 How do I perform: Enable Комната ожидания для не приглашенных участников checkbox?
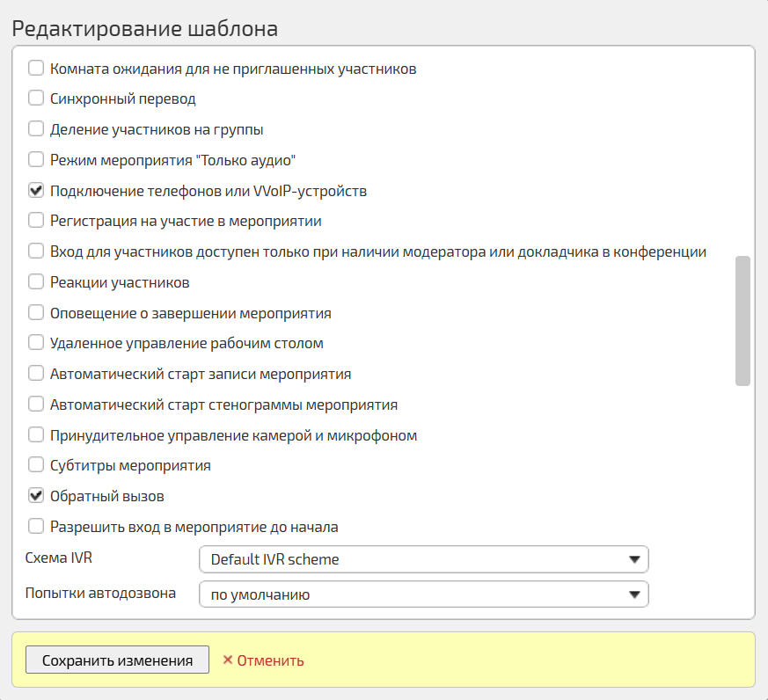36,68
